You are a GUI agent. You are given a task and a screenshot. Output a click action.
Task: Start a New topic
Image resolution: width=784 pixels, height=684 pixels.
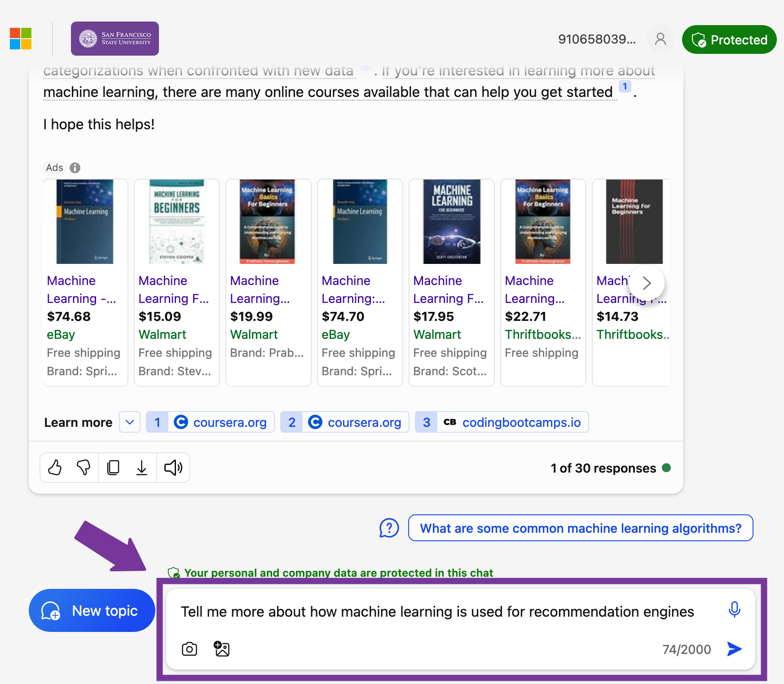(x=92, y=610)
